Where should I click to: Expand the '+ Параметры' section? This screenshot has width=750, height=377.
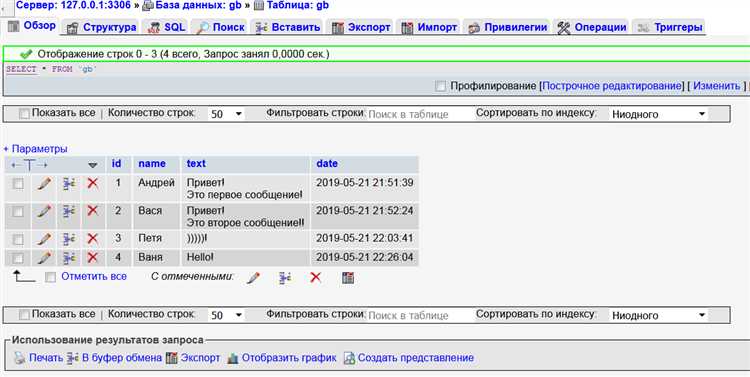[35, 149]
